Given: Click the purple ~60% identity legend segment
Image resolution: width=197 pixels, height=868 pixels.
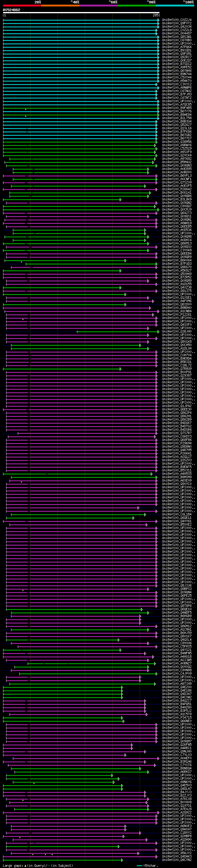Looking at the screenshot, I should (98, 6).
